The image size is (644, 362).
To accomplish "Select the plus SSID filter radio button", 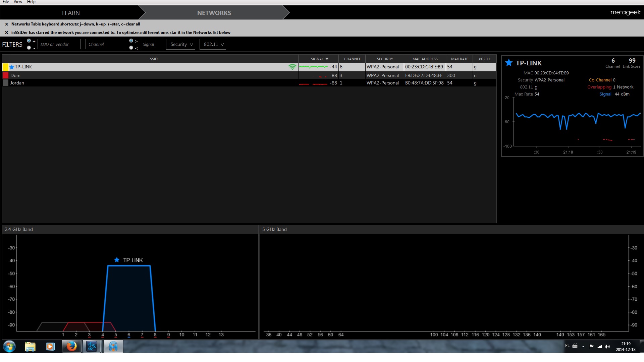I will tap(29, 41).
